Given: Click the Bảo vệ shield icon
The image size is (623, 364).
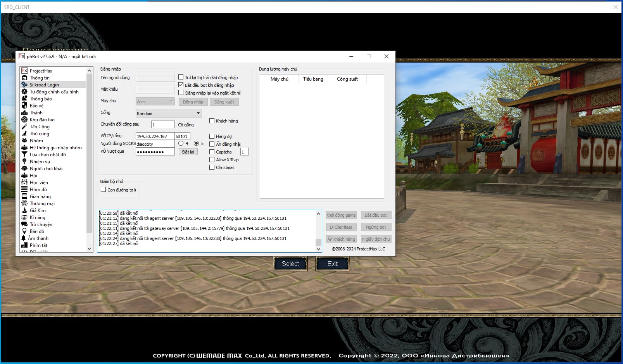Looking at the screenshot, I should [x=24, y=106].
